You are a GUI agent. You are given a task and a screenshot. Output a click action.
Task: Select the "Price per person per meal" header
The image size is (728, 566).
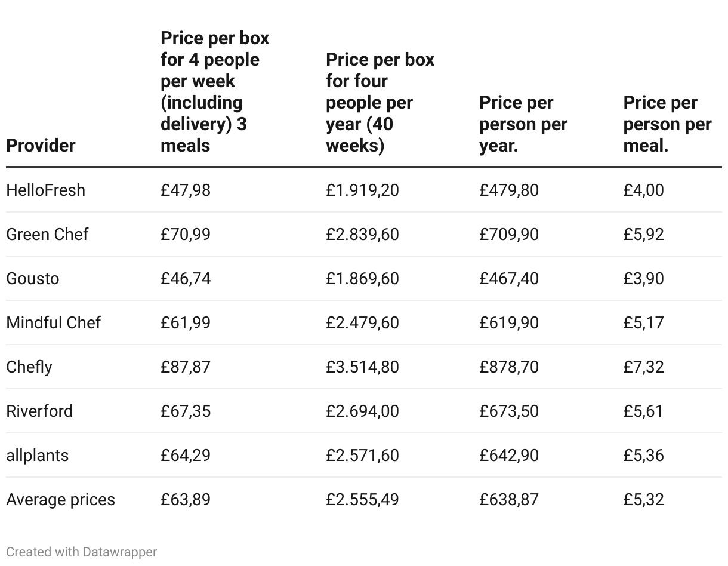click(x=667, y=124)
